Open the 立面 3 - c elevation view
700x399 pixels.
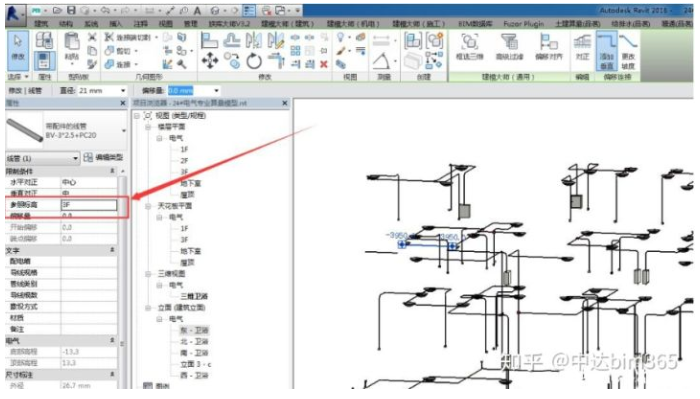(x=196, y=364)
